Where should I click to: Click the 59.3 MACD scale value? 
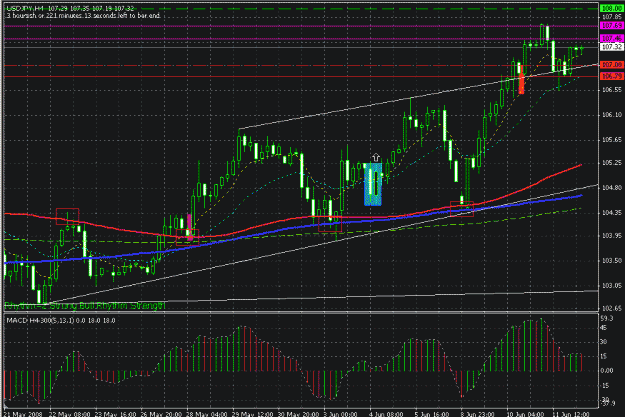pos(607,319)
